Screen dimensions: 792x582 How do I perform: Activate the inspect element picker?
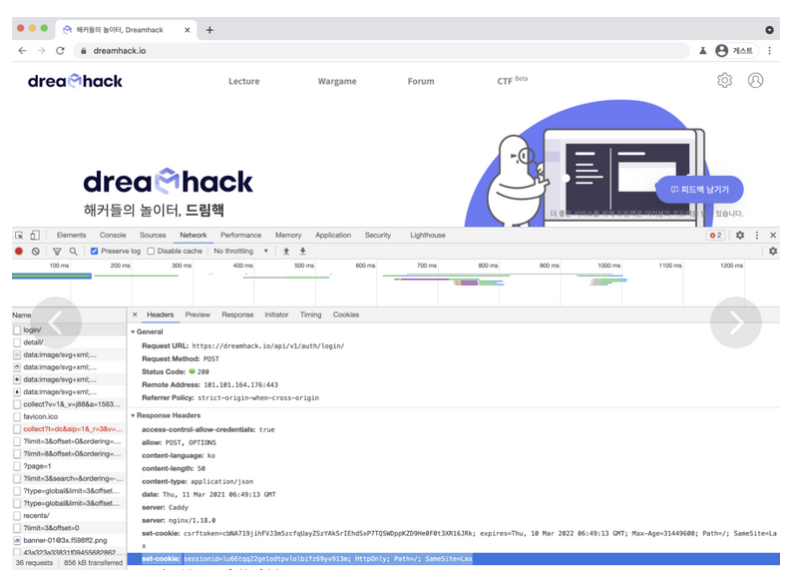(19, 235)
